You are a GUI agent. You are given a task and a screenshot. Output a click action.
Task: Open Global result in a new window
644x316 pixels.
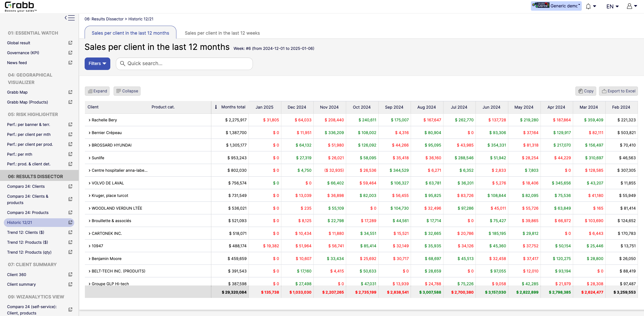(x=70, y=43)
